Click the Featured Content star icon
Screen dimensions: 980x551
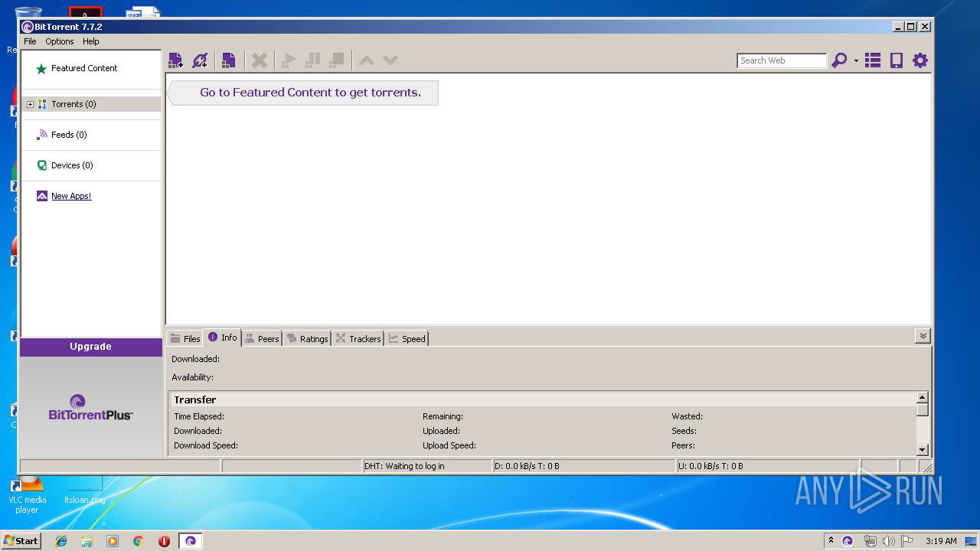(41, 69)
